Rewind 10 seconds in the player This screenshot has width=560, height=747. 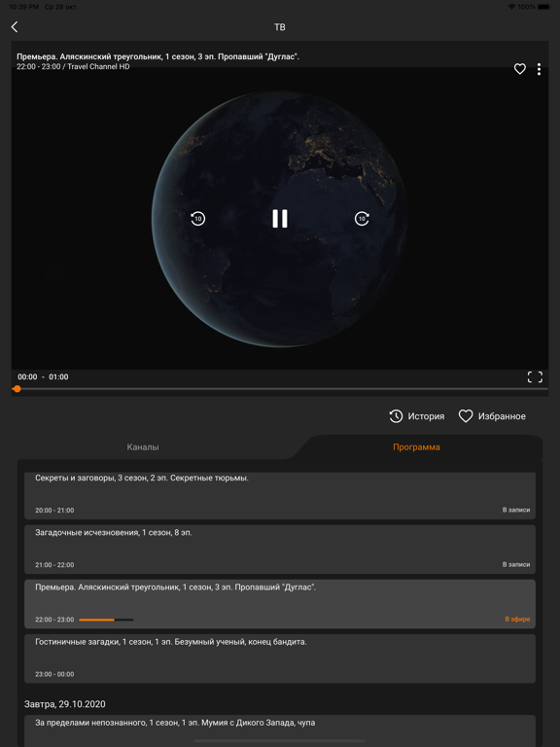197,219
